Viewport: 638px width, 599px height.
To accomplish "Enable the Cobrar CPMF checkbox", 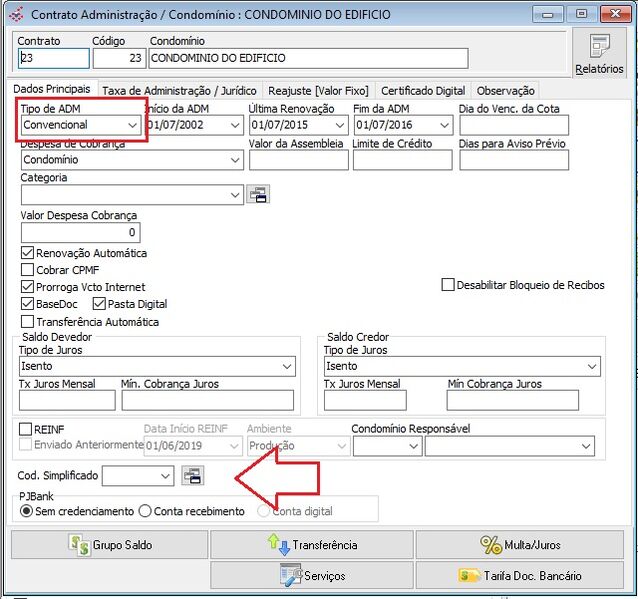I will [28, 270].
